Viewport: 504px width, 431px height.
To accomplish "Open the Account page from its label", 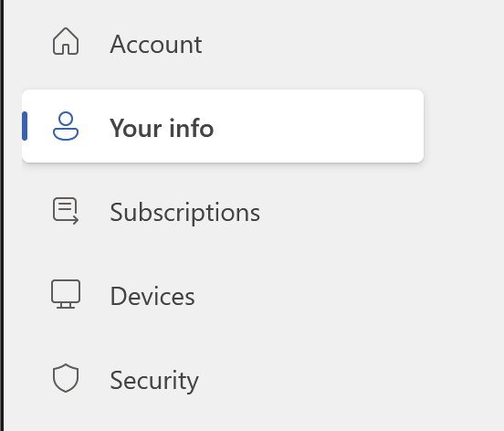I will pyautogui.click(x=156, y=45).
